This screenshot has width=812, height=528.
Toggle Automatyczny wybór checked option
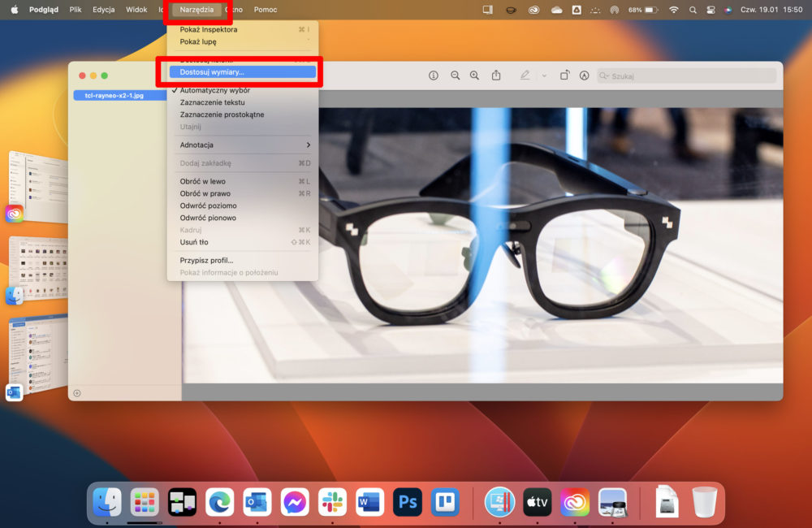point(242,90)
